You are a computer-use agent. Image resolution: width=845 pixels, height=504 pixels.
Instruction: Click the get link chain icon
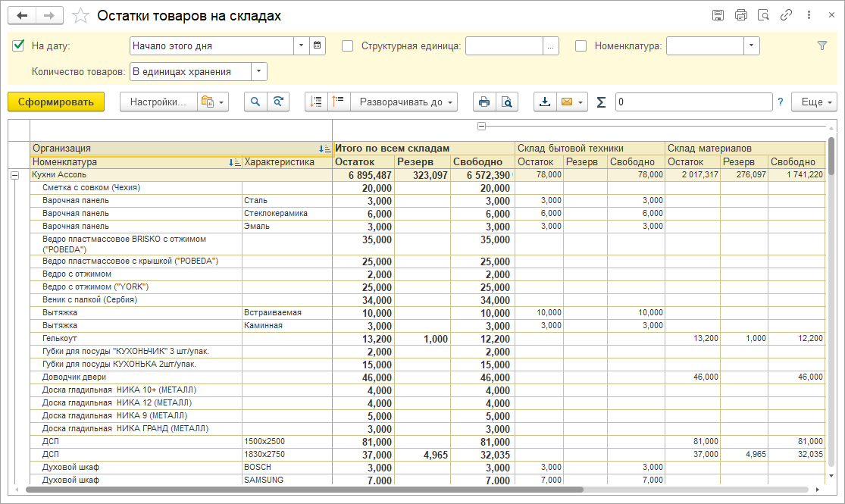coord(787,15)
